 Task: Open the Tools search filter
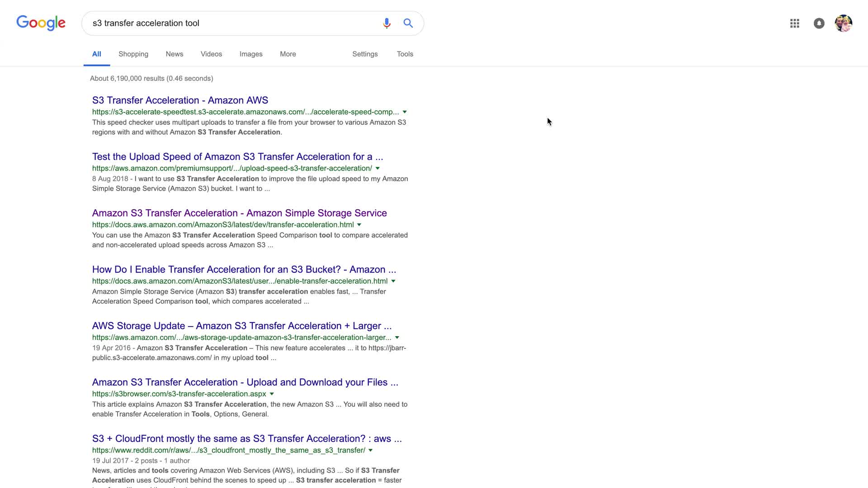405,54
